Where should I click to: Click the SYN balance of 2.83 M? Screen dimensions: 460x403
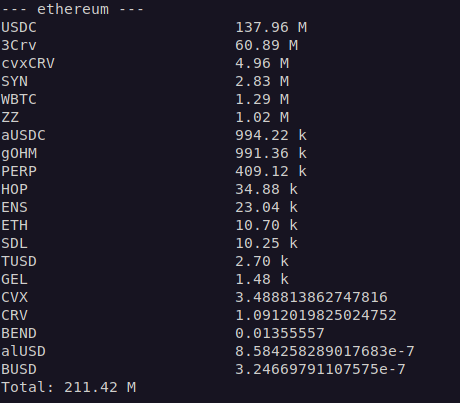coord(262,81)
